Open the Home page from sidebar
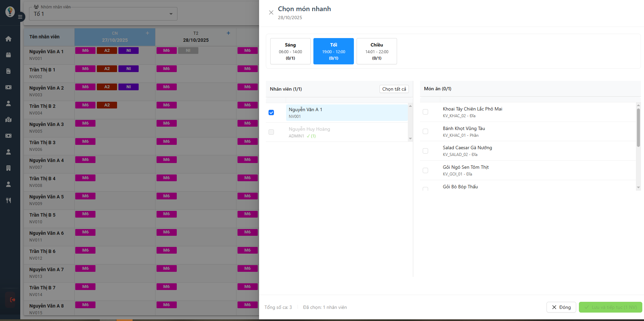The image size is (644, 321). pyautogui.click(x=8, y=39)
